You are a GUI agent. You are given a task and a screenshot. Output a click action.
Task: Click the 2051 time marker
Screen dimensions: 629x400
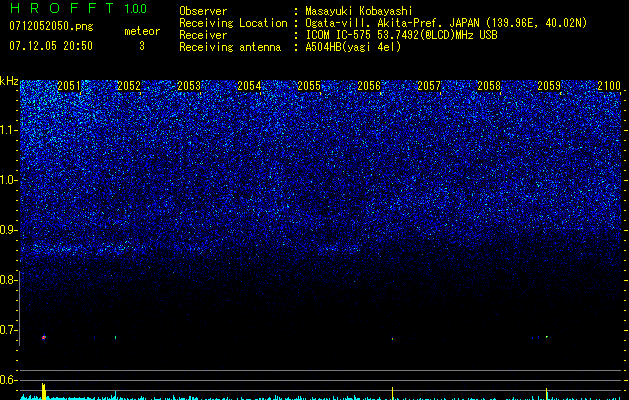(x=69, y=86)
